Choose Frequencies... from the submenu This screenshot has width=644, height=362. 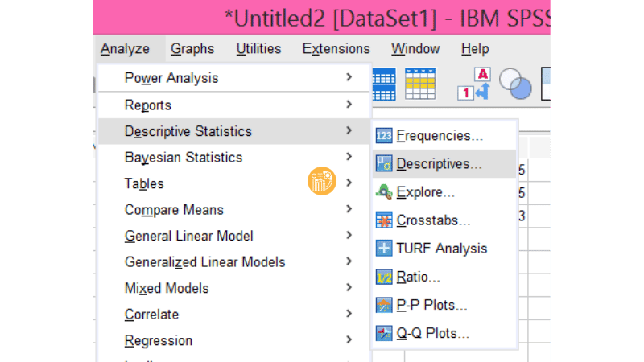(444, 135)
